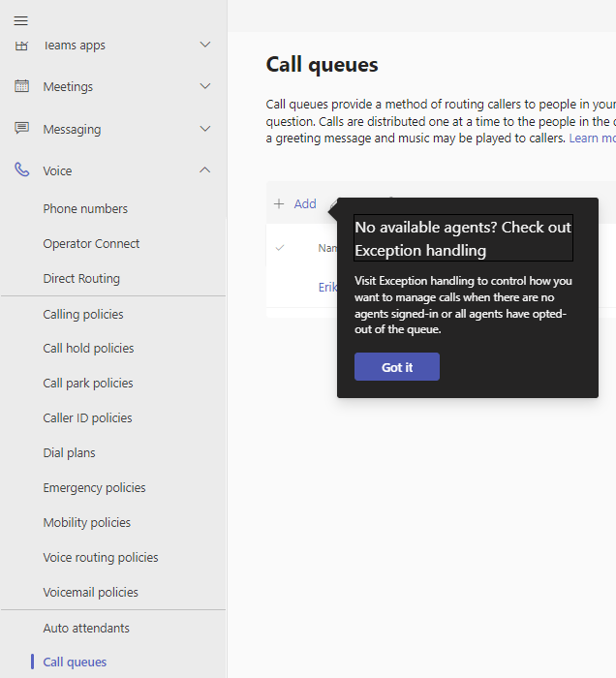Open Voicemail policies page
The width and height of the screenshot is (616, 678).
[x=90, y=592]
